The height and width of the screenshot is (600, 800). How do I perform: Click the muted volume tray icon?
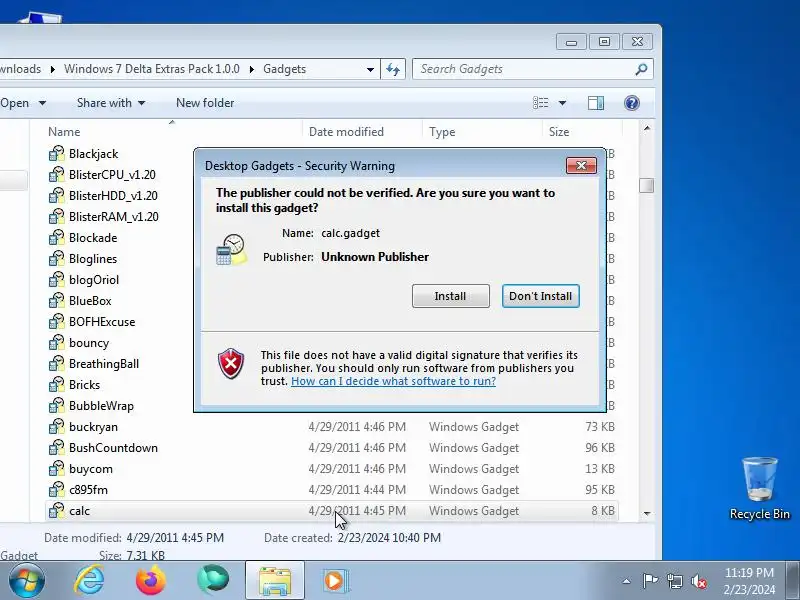[x=699, y=581]
